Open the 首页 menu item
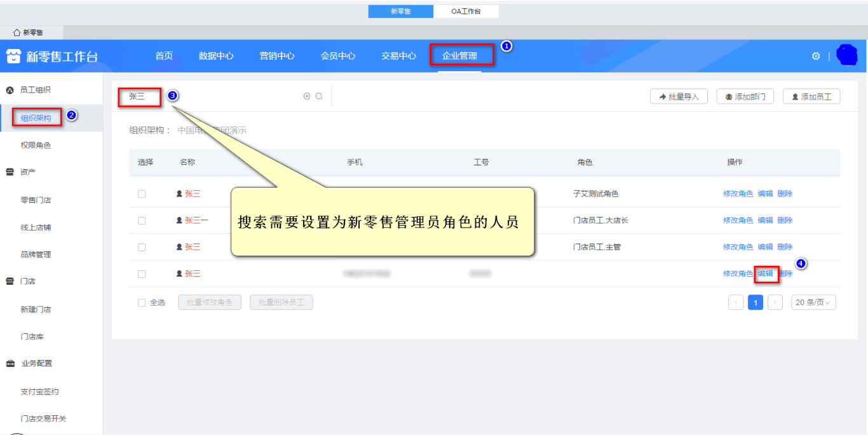This screenshot has height=435, width=868. coord(164,56)
